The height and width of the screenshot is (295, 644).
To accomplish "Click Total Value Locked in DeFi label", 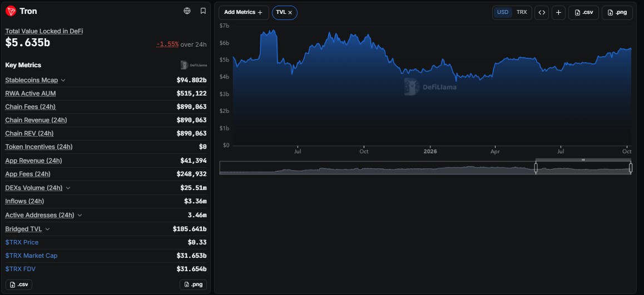I will [44, 31].
